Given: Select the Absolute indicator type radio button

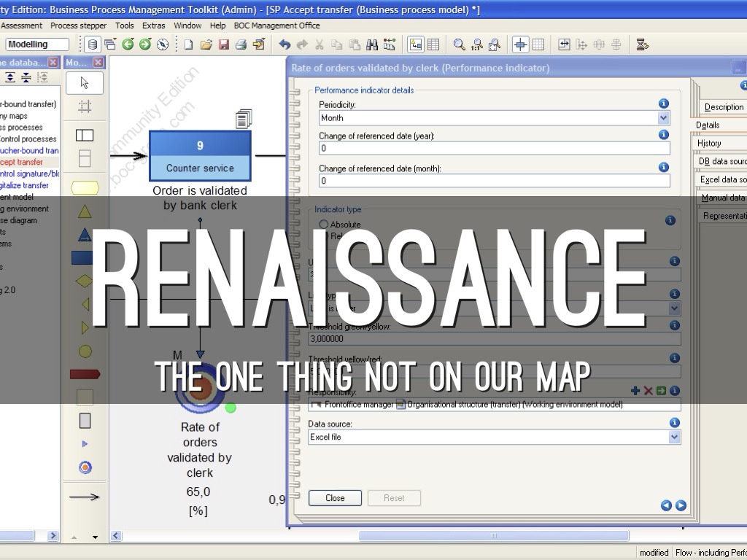Looking at the screenshot, I should pyautogui.click(x=324, y=225).
